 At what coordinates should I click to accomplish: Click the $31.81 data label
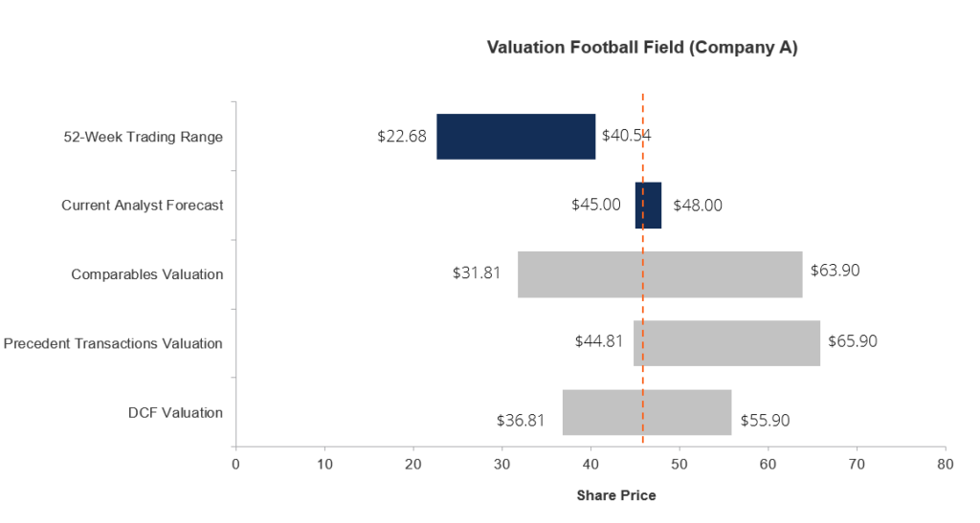point(477,272)
